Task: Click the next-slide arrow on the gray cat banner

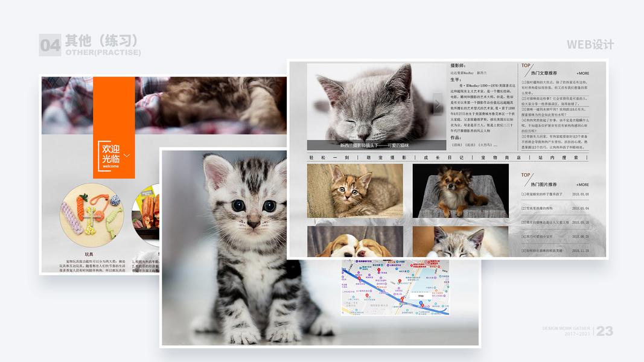Action: click(438, 104)
